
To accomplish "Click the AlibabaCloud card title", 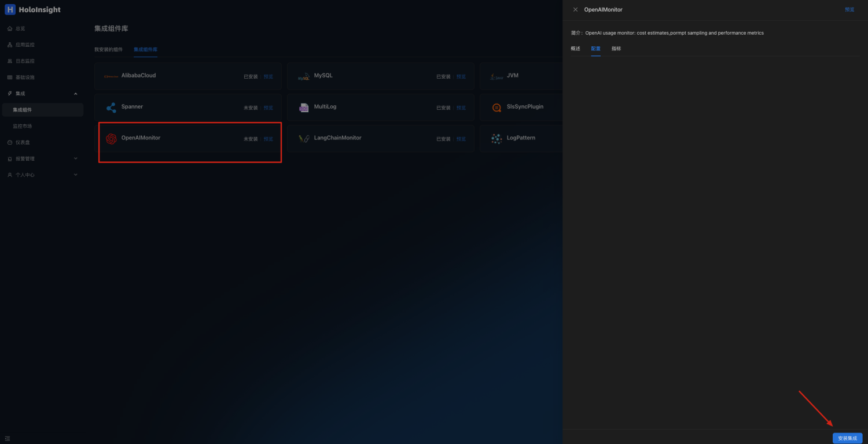I will point(138,75).
